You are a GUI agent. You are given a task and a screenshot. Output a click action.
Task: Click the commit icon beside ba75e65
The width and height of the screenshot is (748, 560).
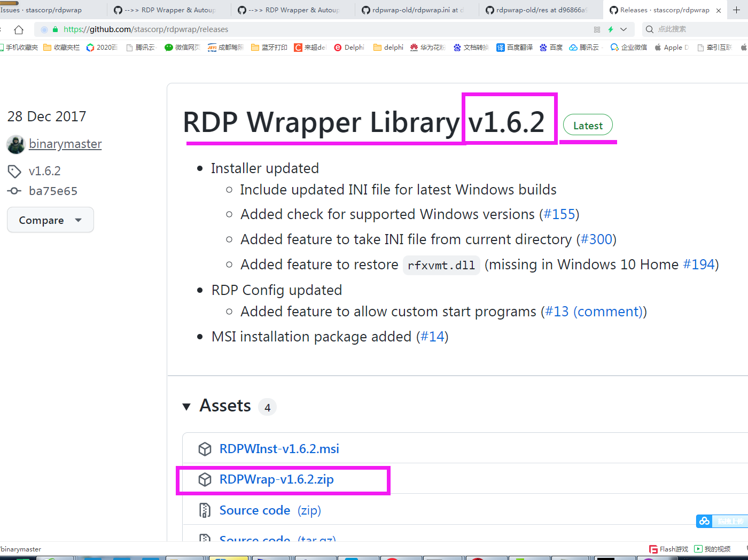(x=14, y=191)
